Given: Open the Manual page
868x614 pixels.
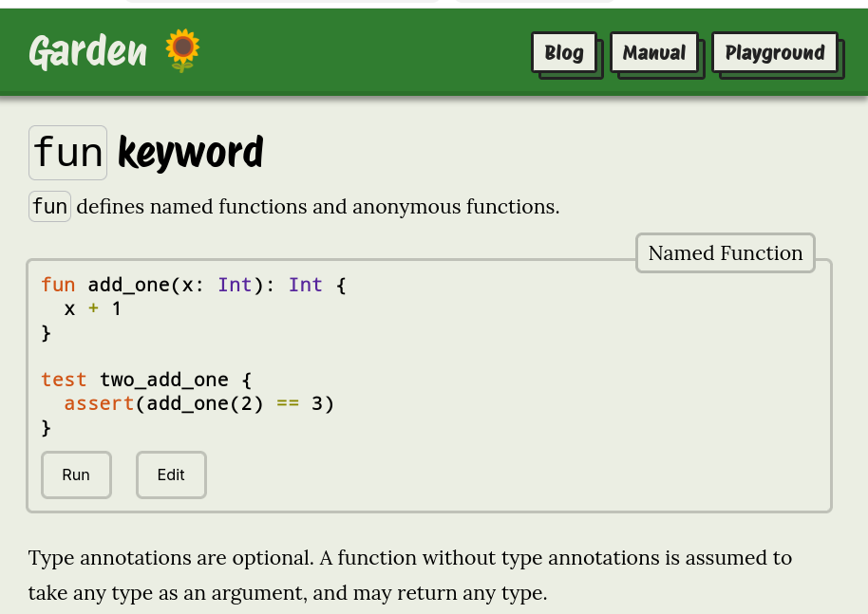Looking at the screenshot, I should (x=653, y=53).
